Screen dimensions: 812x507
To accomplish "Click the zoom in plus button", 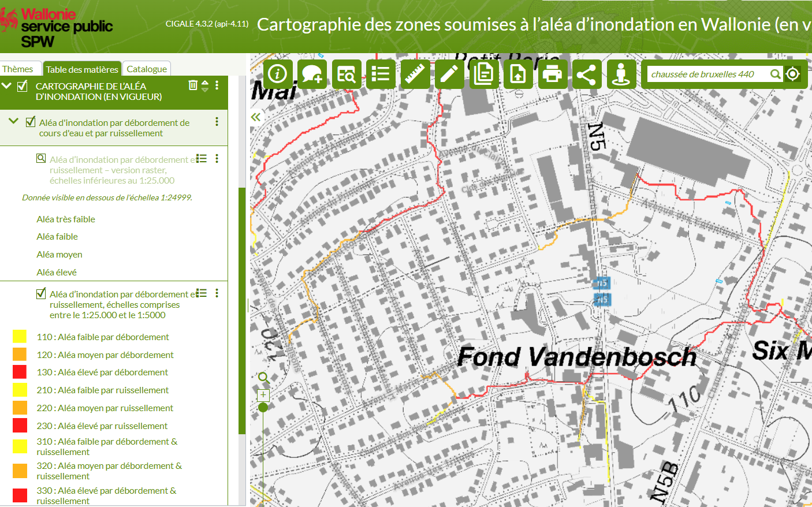I will (x=263, y=395).
